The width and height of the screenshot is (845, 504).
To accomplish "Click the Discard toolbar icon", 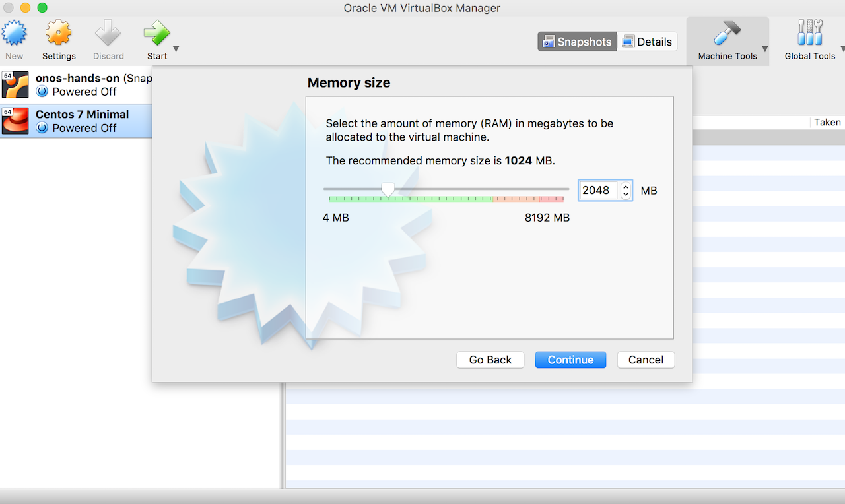I will pos(108,33).
